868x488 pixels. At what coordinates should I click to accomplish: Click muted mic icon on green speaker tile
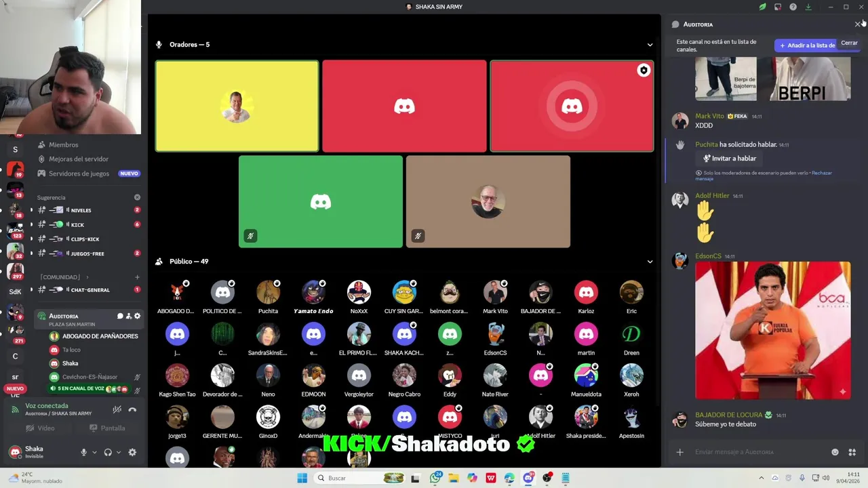coord(250,236)
